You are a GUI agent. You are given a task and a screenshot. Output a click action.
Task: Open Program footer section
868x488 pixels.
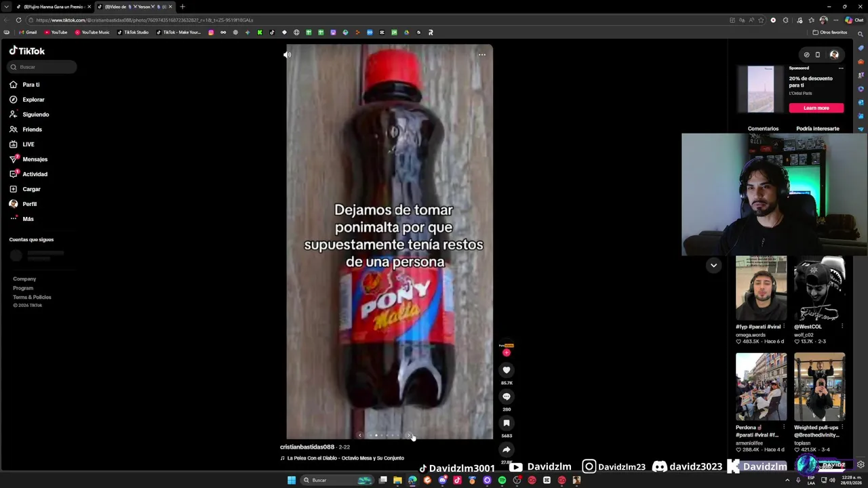pos(23,288)
